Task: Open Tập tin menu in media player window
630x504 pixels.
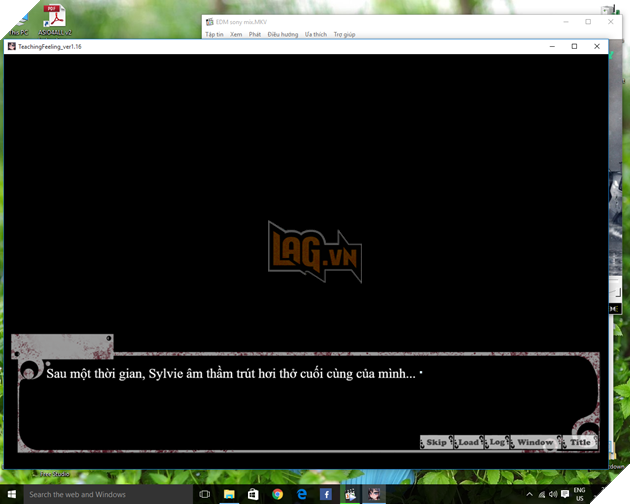Action: (x=214, y=35)
